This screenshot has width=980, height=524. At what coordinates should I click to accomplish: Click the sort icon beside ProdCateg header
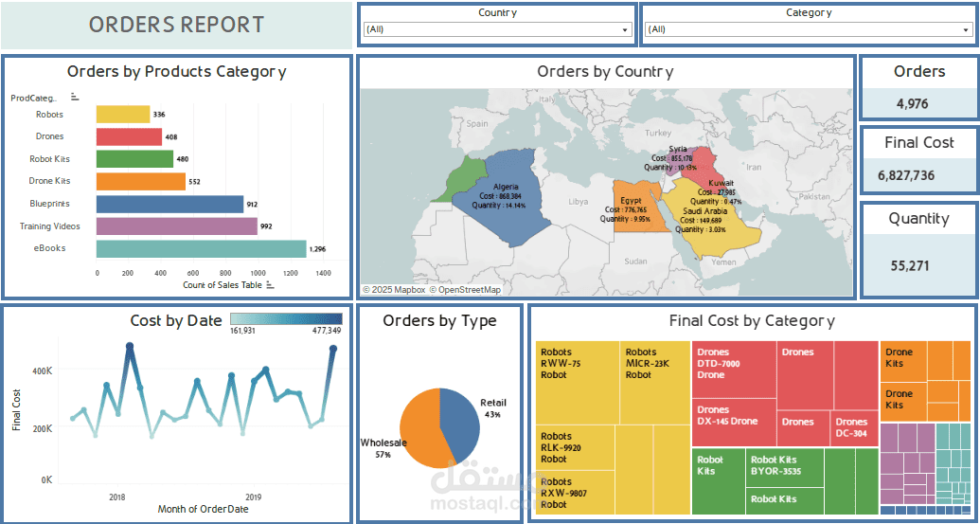(75, 97)
